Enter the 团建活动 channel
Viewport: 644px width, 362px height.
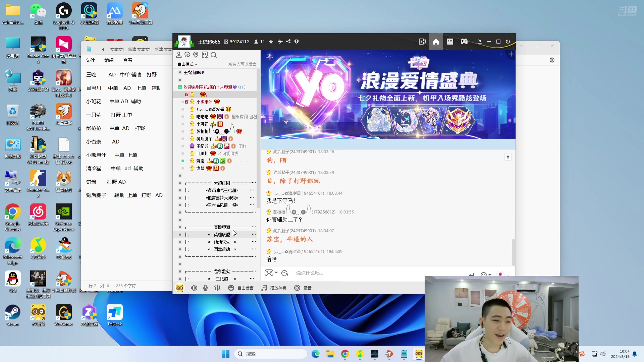[x=222, y=249]
